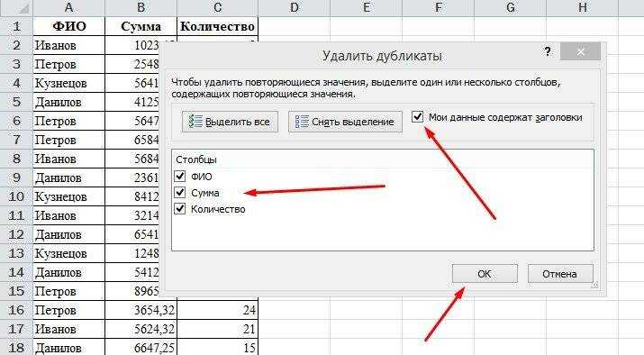This screenshot has width=644, height=355.
Task: Select column A header
Action: [69, 8]
